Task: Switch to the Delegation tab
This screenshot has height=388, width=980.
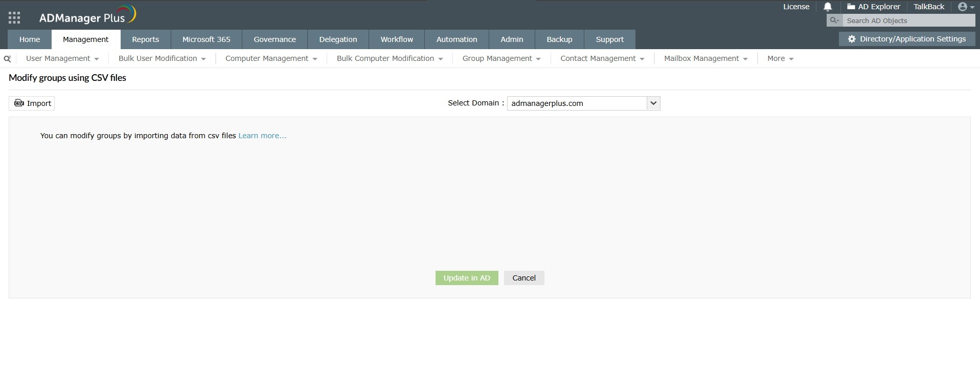Action: click(x=338, y=39)
